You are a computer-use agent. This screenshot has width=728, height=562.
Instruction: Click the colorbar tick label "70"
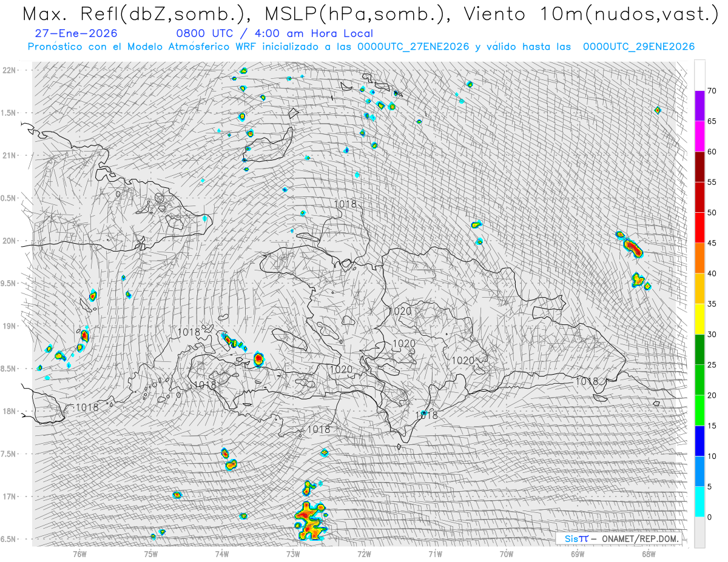coord(712,91)
